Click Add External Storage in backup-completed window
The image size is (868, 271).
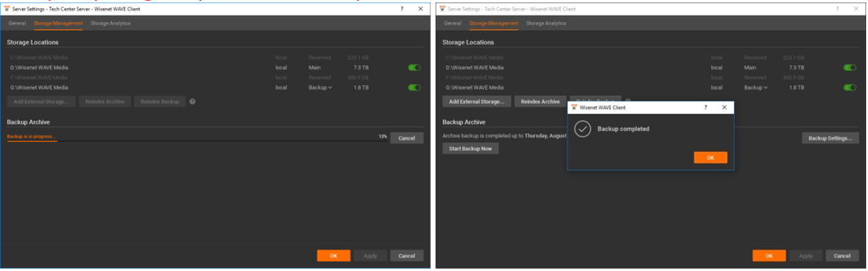pyautogui.click(x=476, y=101)
